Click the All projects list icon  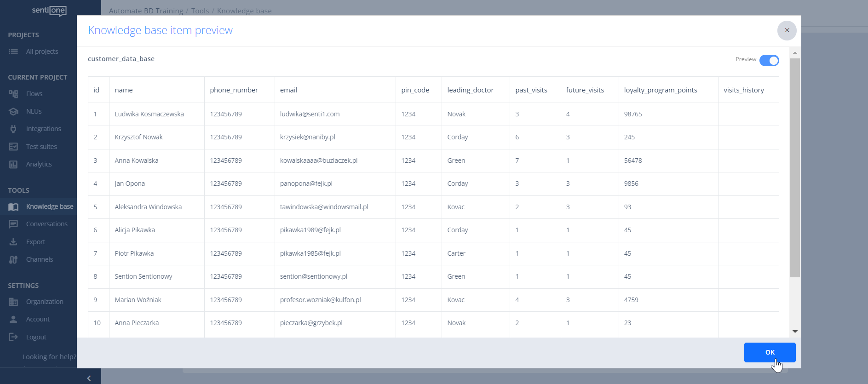[x=13, y=52]
